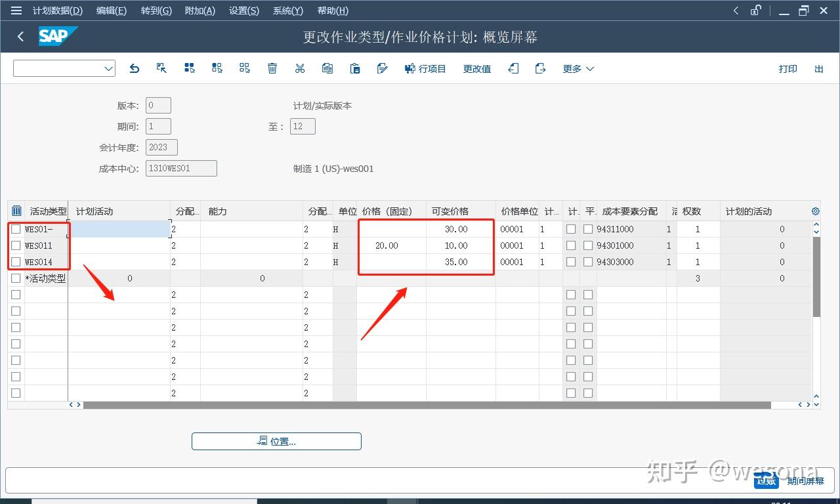Click the 位置... button below the table
The image size is (840, 504).
pos(276,441)
